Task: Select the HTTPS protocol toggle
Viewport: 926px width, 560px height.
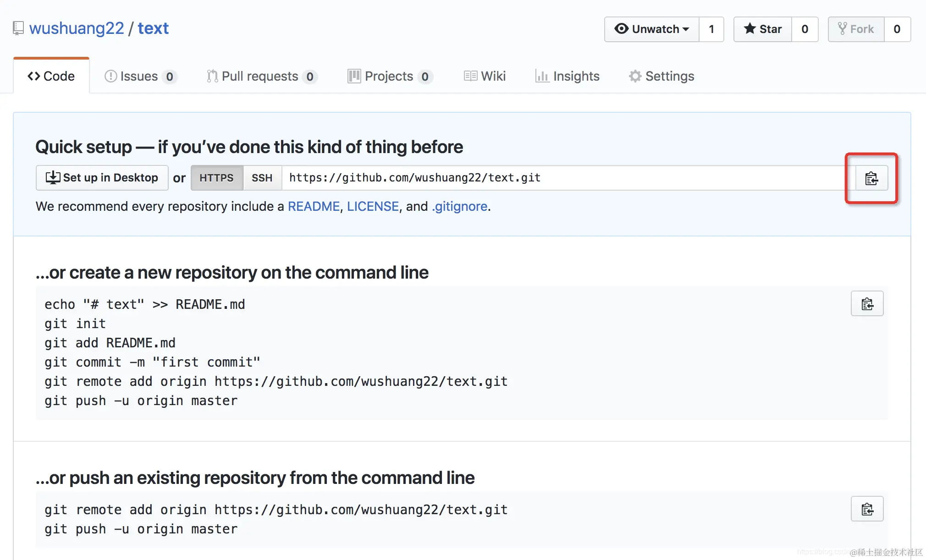Action: click(216, 178)
